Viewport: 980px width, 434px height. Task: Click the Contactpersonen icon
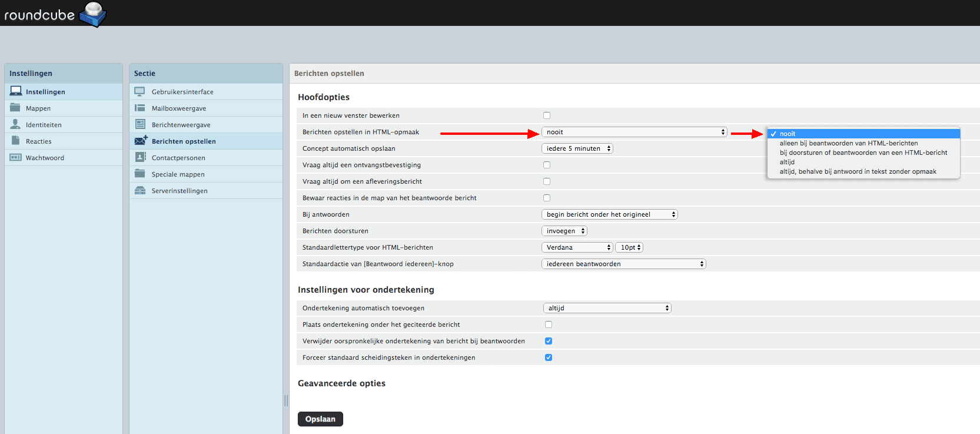[140, 157]
